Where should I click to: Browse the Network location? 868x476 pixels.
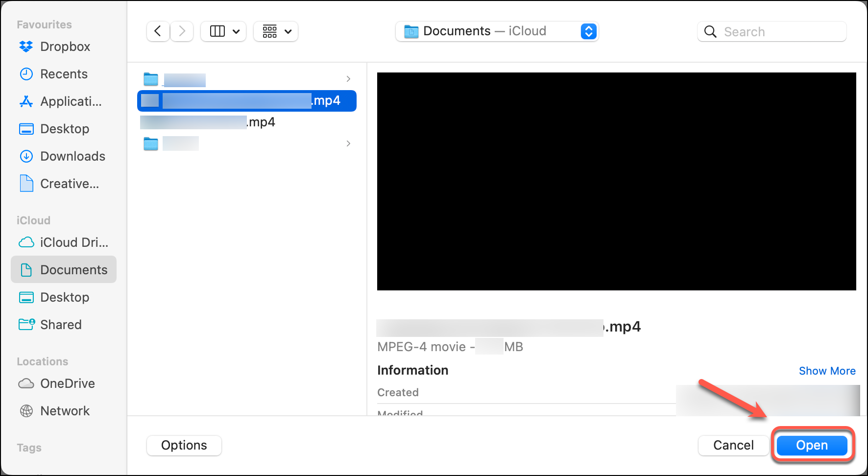[64, 411]
